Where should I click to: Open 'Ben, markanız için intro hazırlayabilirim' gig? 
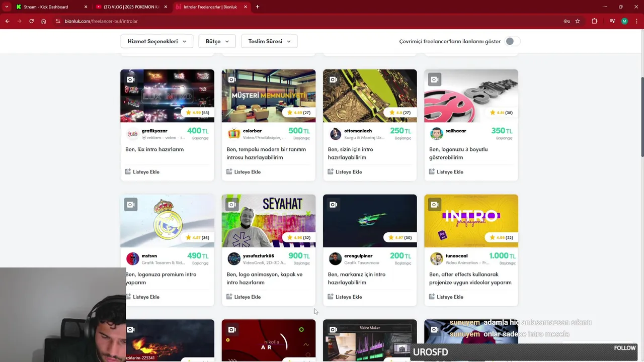357,279
